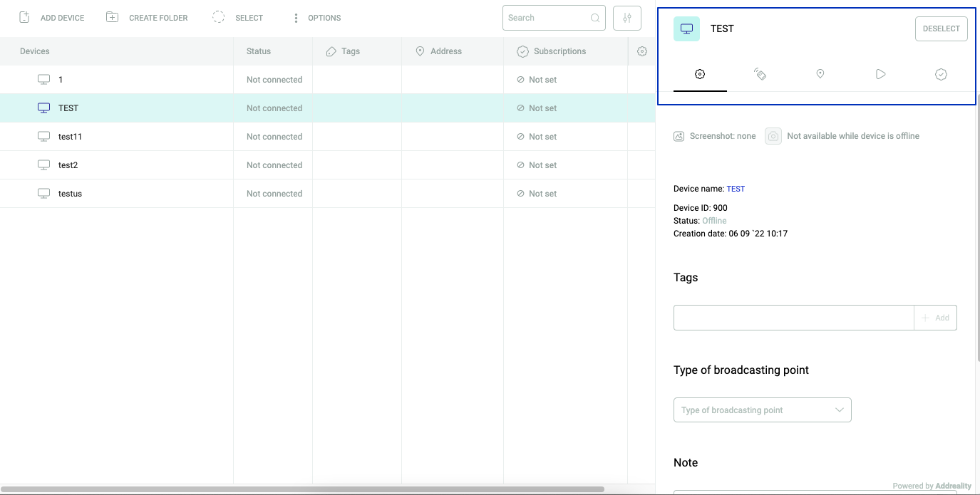Click the Deselect button
The height and width of the screenshot is (495, 980).
click(x=941, y=28)
